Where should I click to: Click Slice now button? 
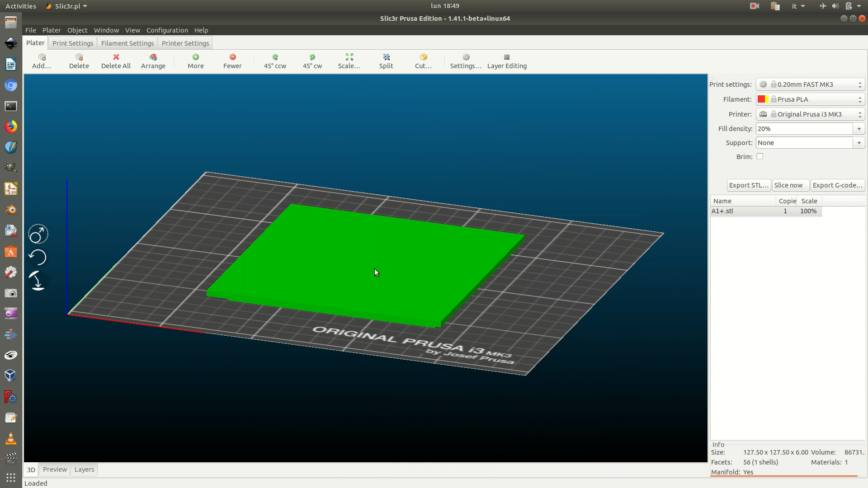[790, 185]
